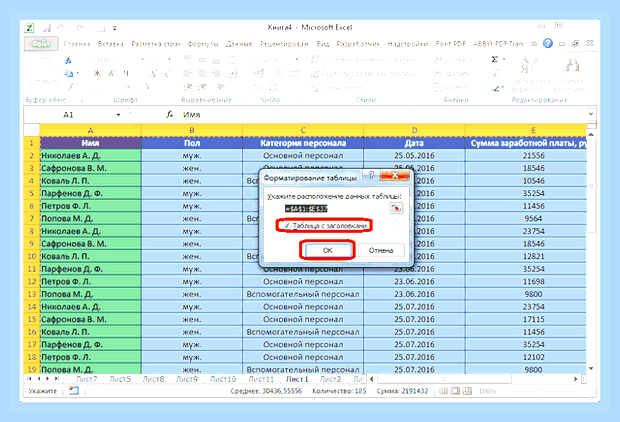Apply bold with the Ж button

[x=97, y=73]
